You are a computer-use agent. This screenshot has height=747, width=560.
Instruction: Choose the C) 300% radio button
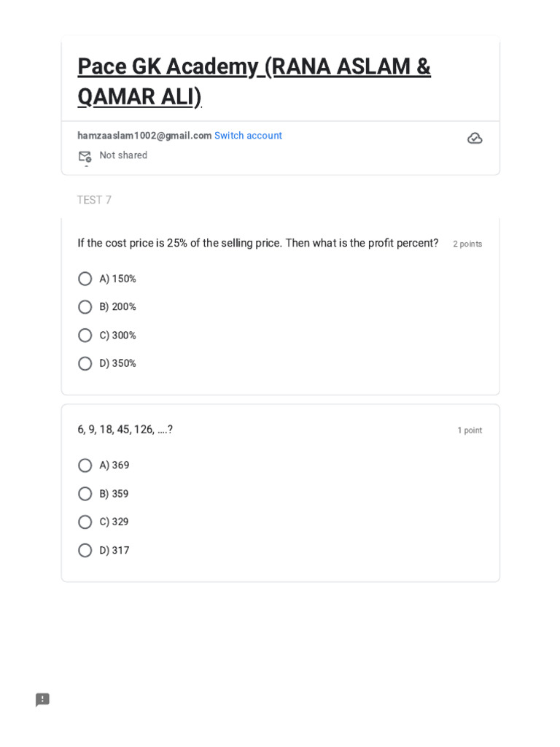click(x=85, y=336)
